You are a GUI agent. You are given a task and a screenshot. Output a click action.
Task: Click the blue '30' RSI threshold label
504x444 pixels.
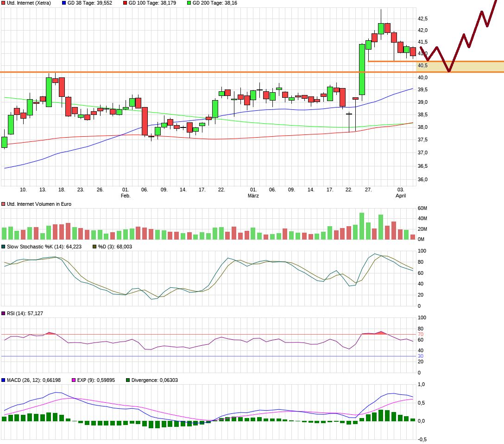tap(421, 356)
